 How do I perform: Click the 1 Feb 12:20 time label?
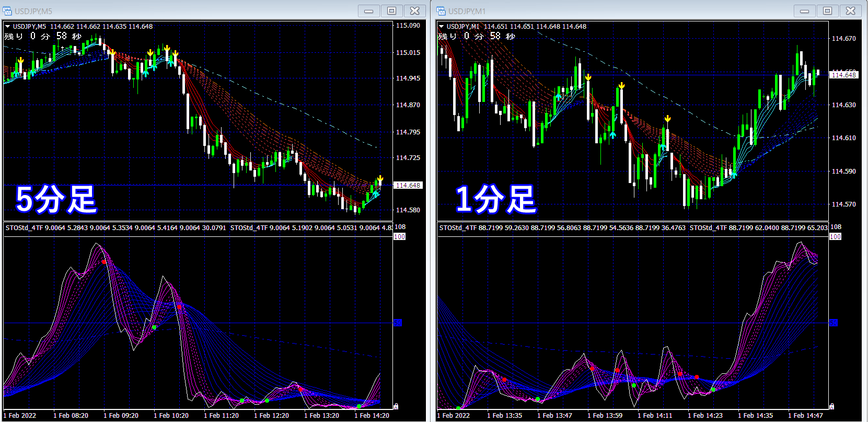click(x=271, y=416)
